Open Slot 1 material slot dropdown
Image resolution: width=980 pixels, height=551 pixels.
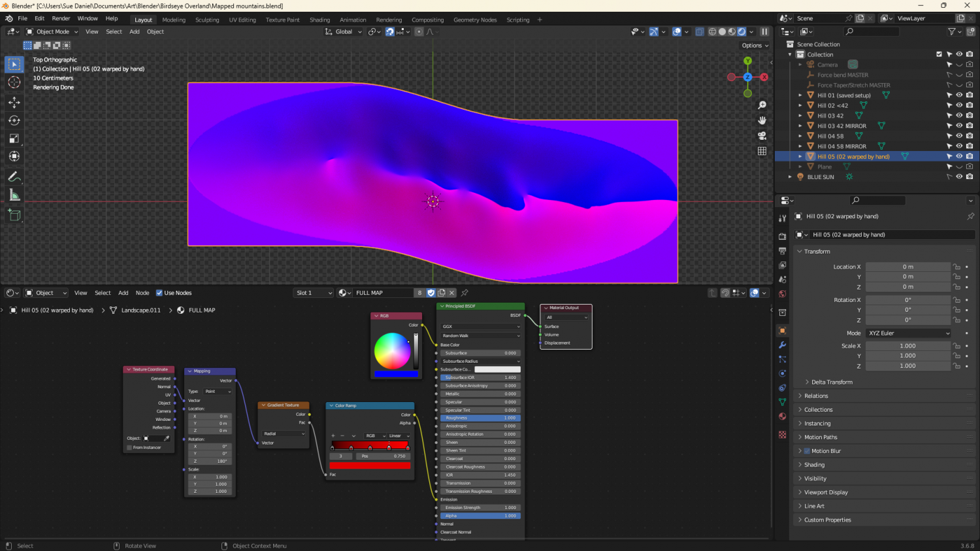coord(314,293)
